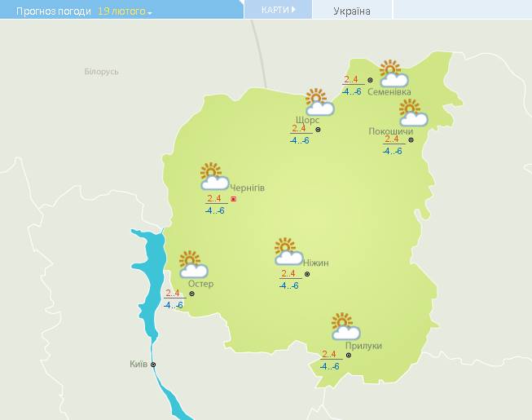Click the day temperature 2..4 for Ніжин
532x420 pixels.
(x=288, y=273)
